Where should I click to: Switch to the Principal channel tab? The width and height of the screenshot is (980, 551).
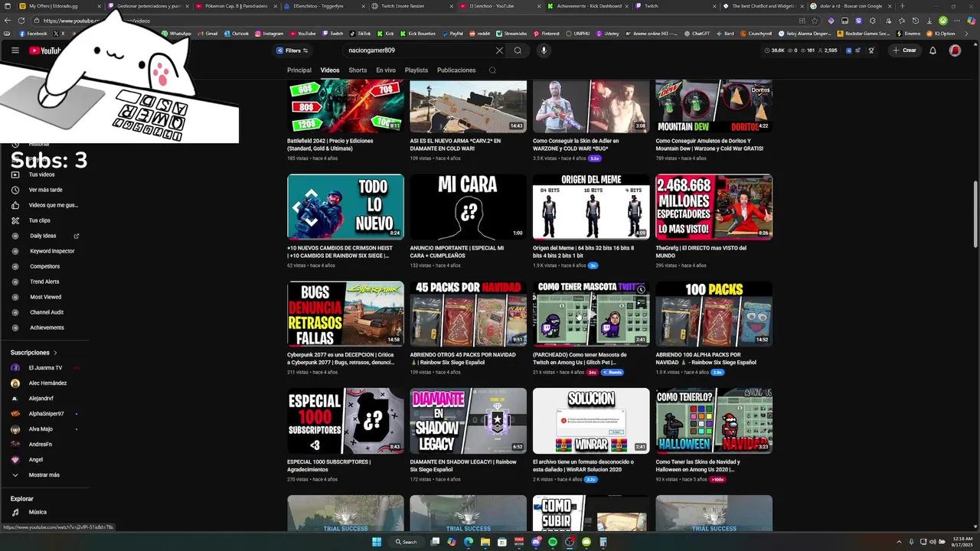(299, 70)
